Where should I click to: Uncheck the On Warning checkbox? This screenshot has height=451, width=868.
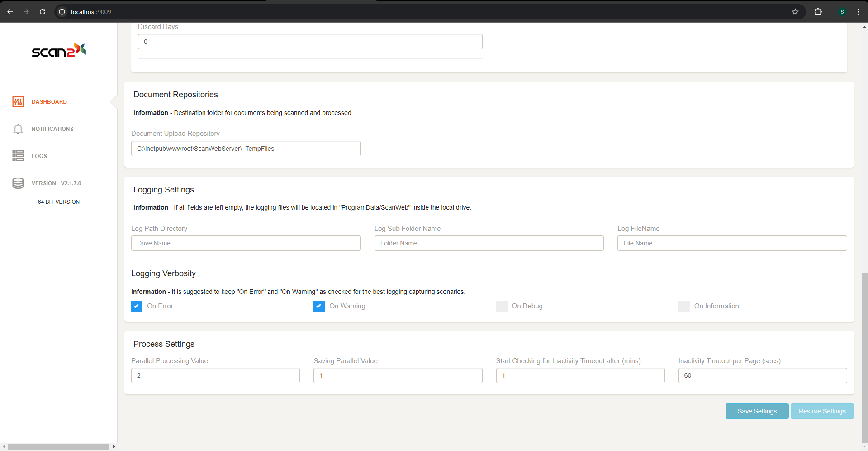point(319,307)
